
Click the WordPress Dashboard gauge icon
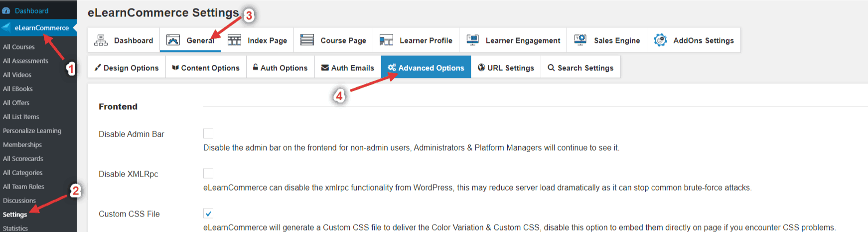[x=6, y=10]
